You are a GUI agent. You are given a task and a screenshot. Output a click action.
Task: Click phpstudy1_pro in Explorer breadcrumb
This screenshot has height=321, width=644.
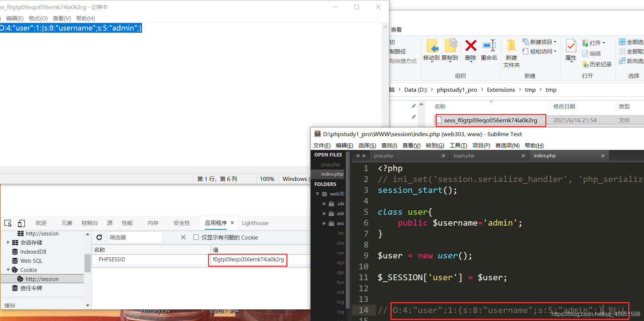457,90
